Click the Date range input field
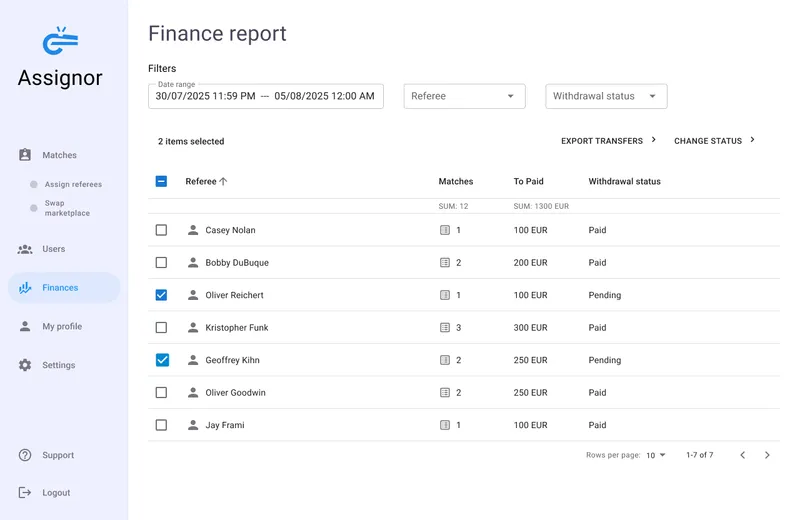Image resolution: width=800 pixels, height=520 pixels. click(266, 96)
